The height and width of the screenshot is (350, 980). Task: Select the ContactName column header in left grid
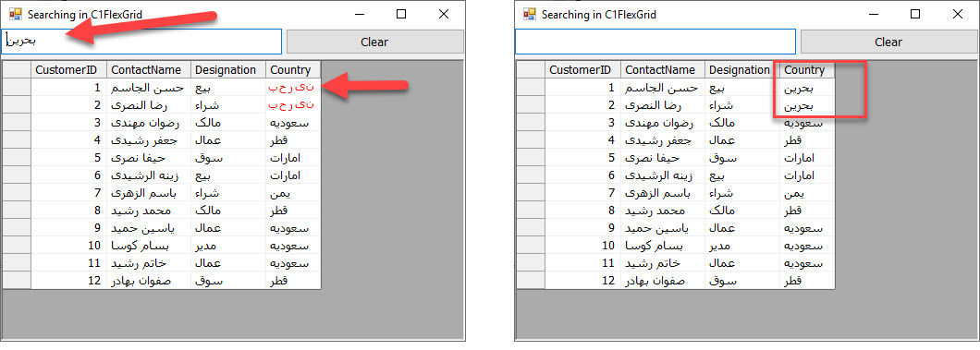coord(149,70)
